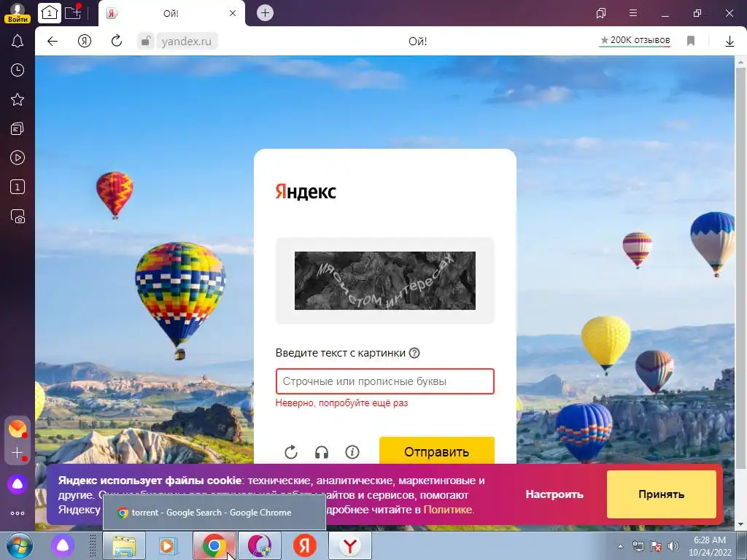The image size is (747, 560).
Task: Click the captcha image
Action: [385, 281]
